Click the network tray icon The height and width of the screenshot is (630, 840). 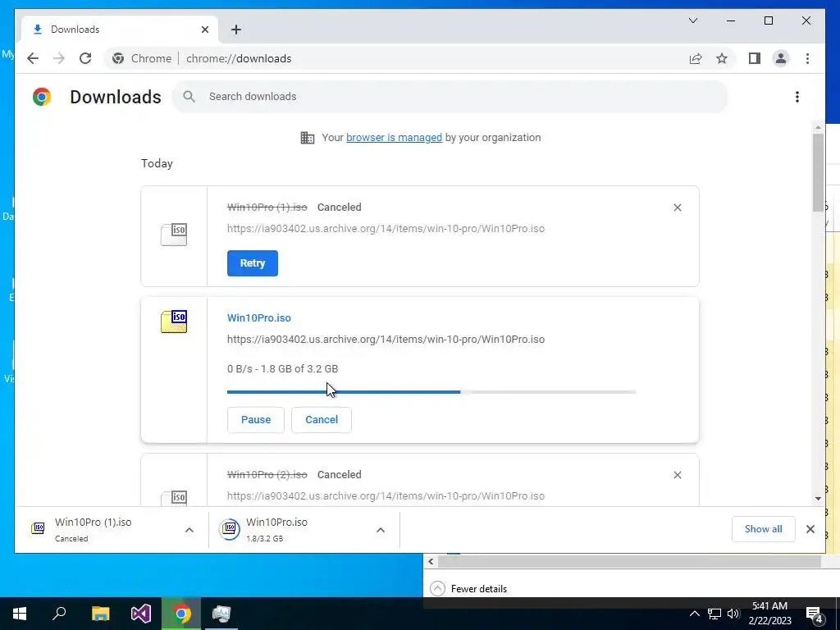(x=714, y=614)
